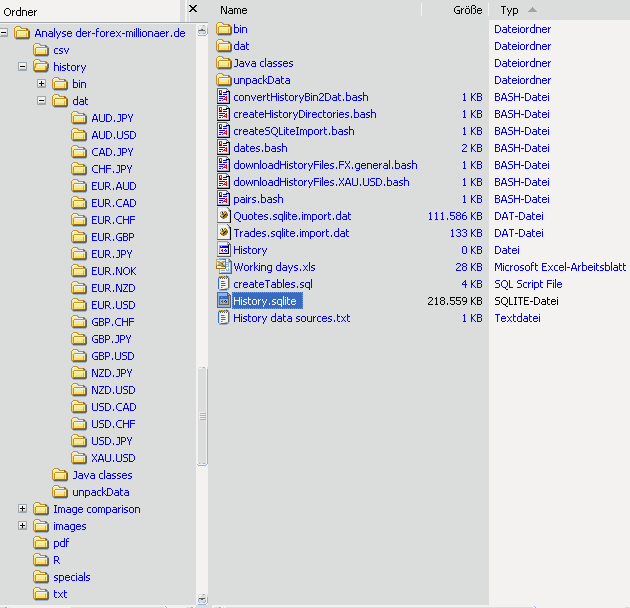
Task: Click the folder tree scrollbar thumb
Action: [202, 416]
